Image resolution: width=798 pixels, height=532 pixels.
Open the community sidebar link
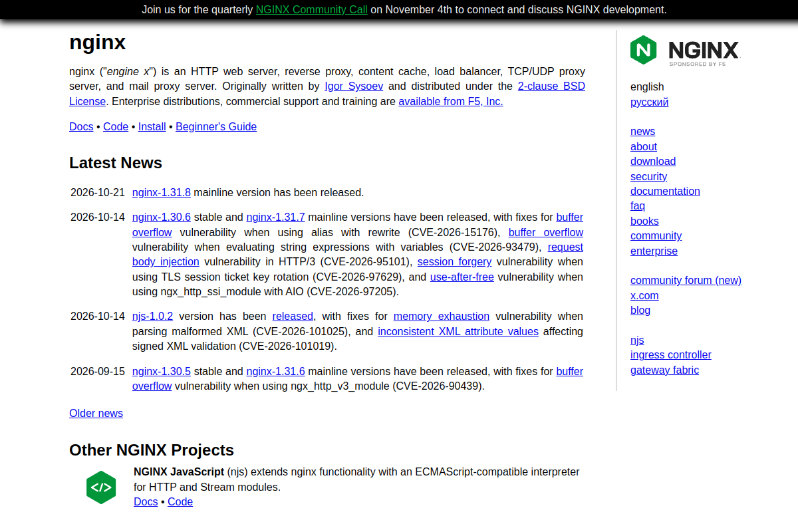click(656, 235)
